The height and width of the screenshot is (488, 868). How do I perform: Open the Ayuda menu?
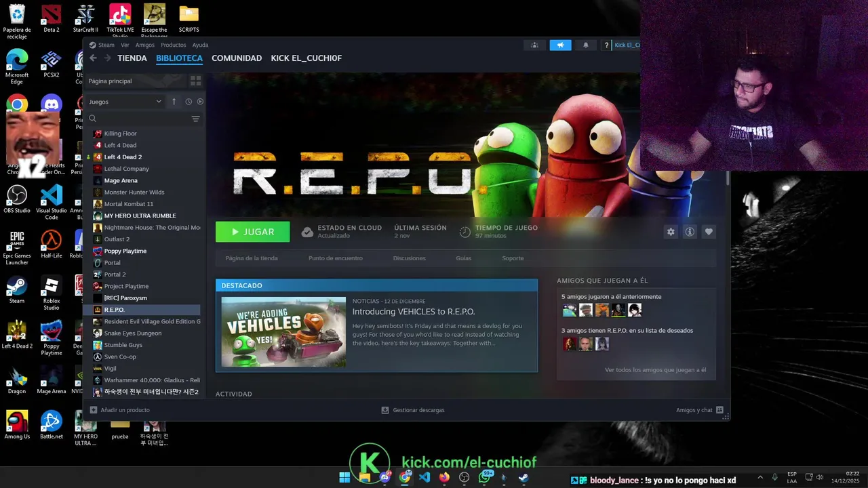click(x=200, y=45)
